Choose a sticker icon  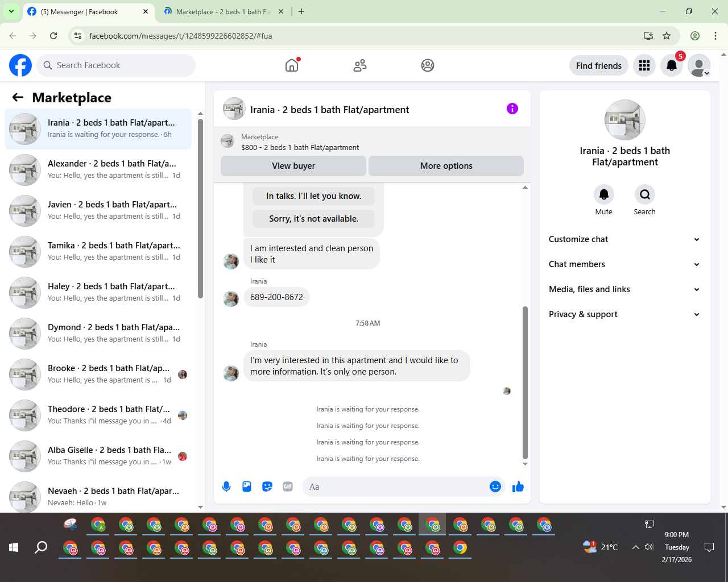click(x=267, y=487)
